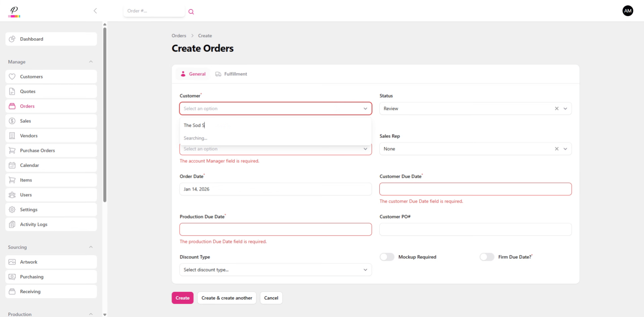This screenshot has height=317, width=644.
Task: Click the Customer PO# input field
Action: 475,229
